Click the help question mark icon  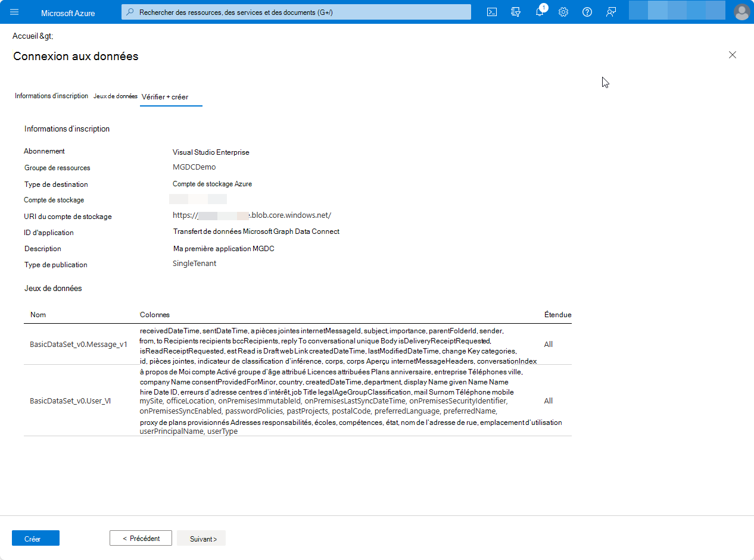tap(587, 12)
